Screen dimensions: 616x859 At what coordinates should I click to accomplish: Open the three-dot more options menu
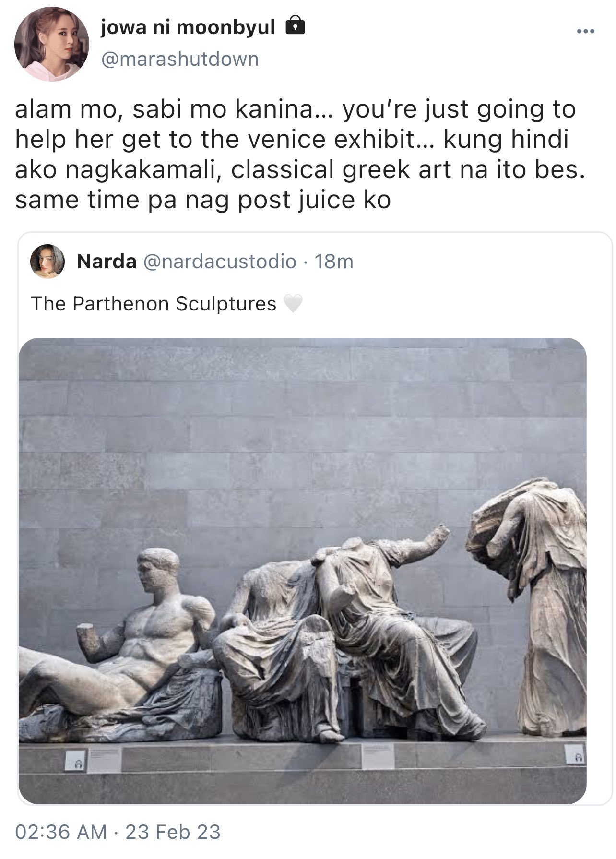(x=585, y=32)
